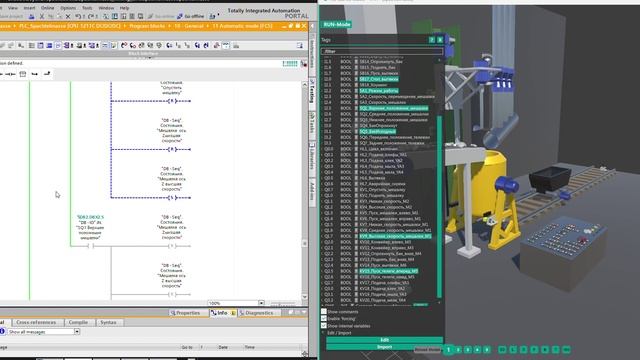Insert a normally open contact from the LAD favorites
This screenshot has width=640, height=360.
point(10,74)
